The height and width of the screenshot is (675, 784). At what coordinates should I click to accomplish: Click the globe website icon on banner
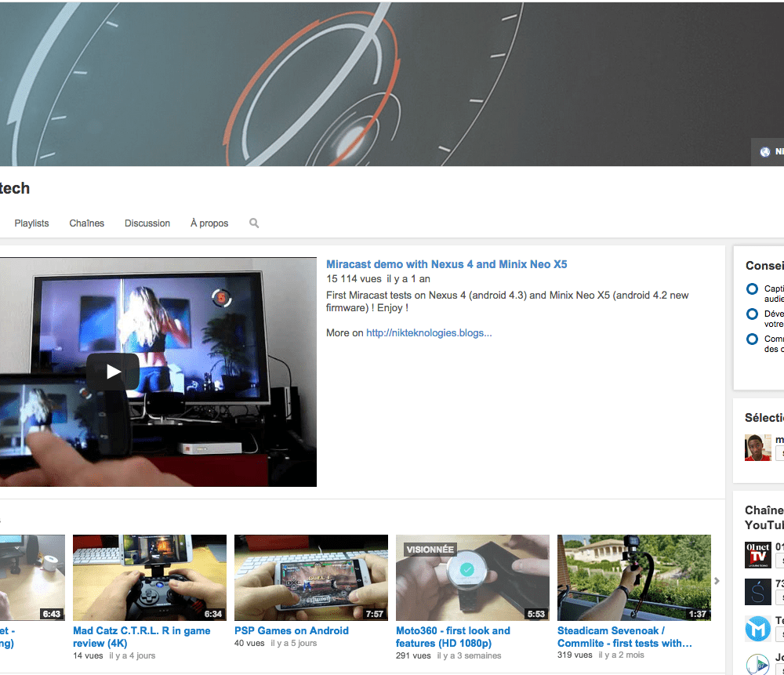(x=765, y=152)
